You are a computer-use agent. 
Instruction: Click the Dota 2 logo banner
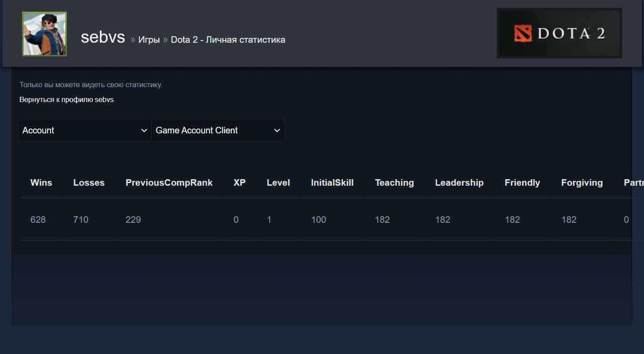[559, 33]
